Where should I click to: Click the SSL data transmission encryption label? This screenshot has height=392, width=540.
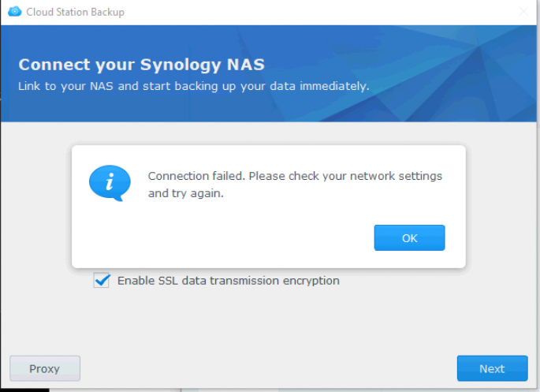[x=228, y=280]
